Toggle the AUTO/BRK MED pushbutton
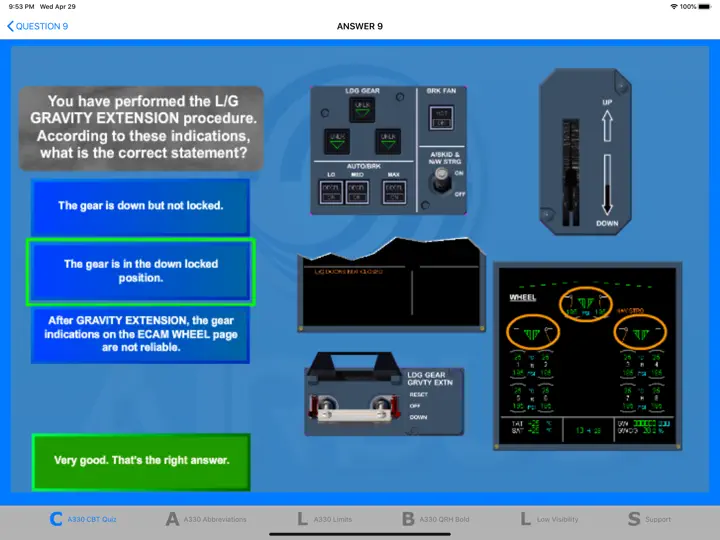This screenshot has width=720, height=540. pyautogui.click(x=357, y=192)
